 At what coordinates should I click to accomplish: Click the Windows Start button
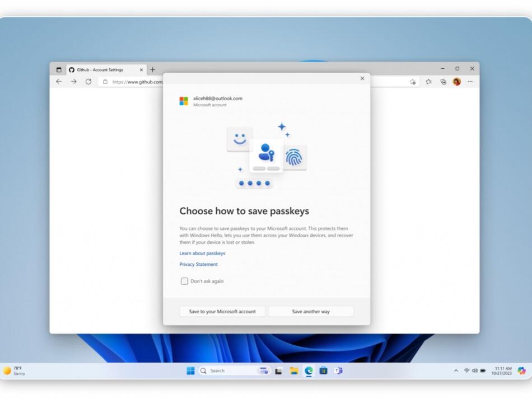point(190,370)
